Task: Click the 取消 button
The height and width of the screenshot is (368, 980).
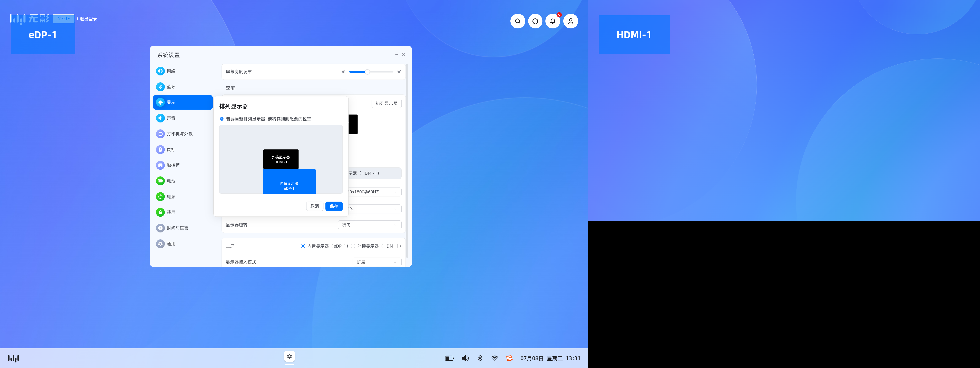Action: [315, 206]
